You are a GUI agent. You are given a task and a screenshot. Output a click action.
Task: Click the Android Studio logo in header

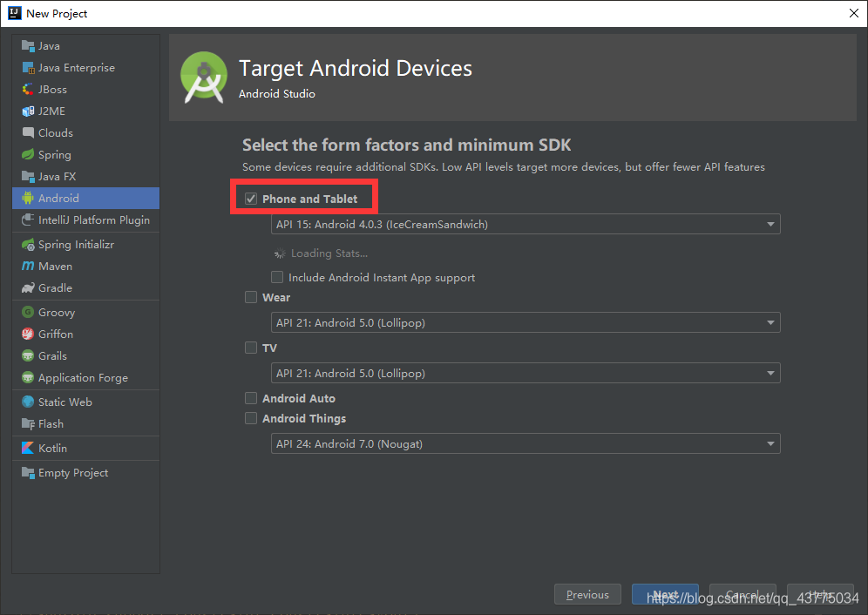click(x=204, y=78)
